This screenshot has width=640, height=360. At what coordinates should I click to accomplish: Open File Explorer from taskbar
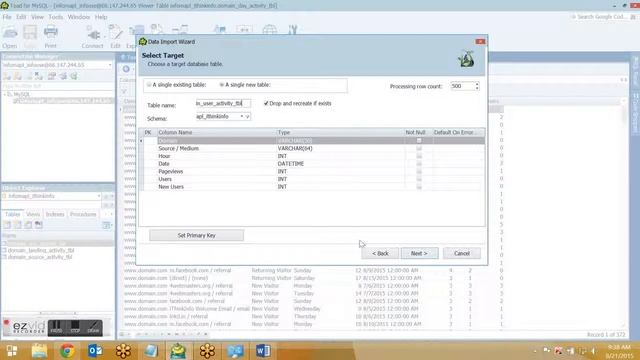pos(39,351)
